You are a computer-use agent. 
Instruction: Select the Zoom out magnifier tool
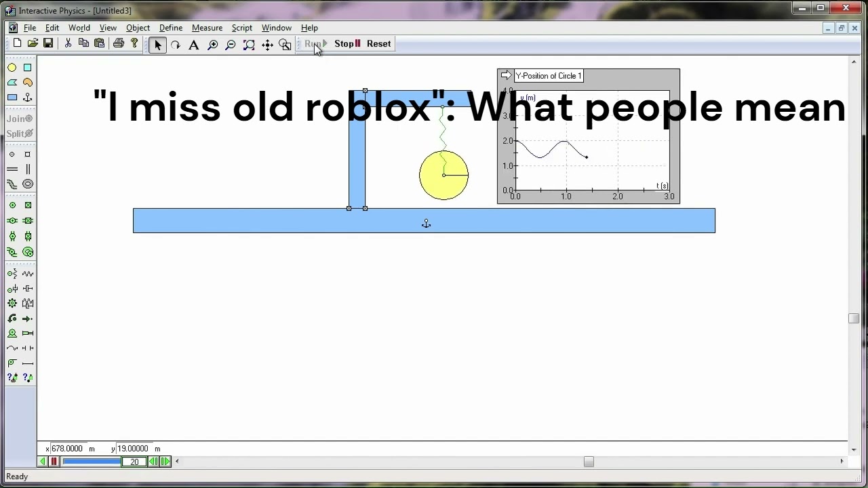click(x=231, y=45)
